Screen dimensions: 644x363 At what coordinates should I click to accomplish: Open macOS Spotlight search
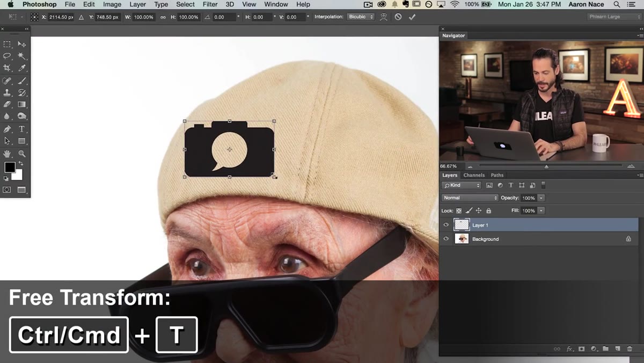pyautogui.click(x=617, y=4)
